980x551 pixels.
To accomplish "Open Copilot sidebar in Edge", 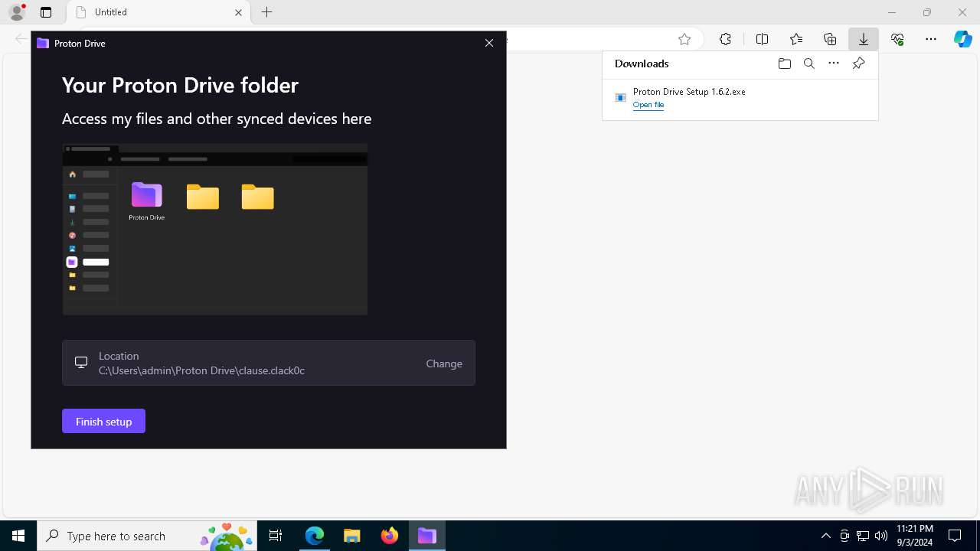I will 963,39.
